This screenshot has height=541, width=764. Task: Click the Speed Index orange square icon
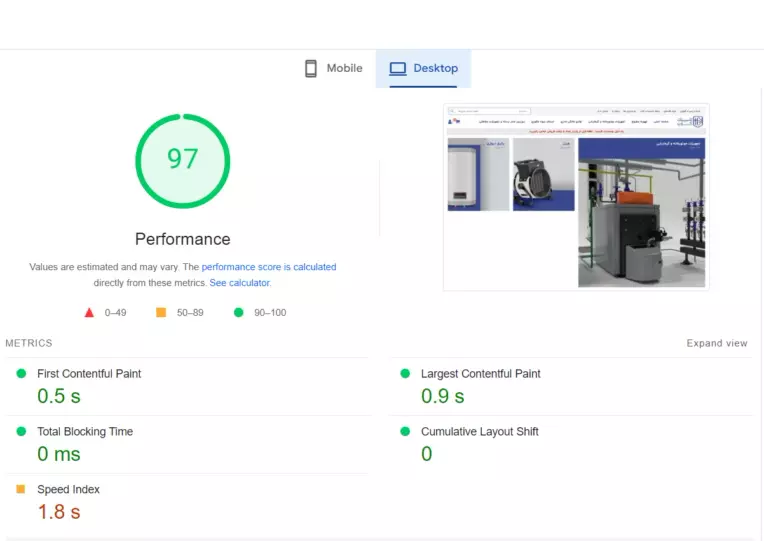point(20,489)
